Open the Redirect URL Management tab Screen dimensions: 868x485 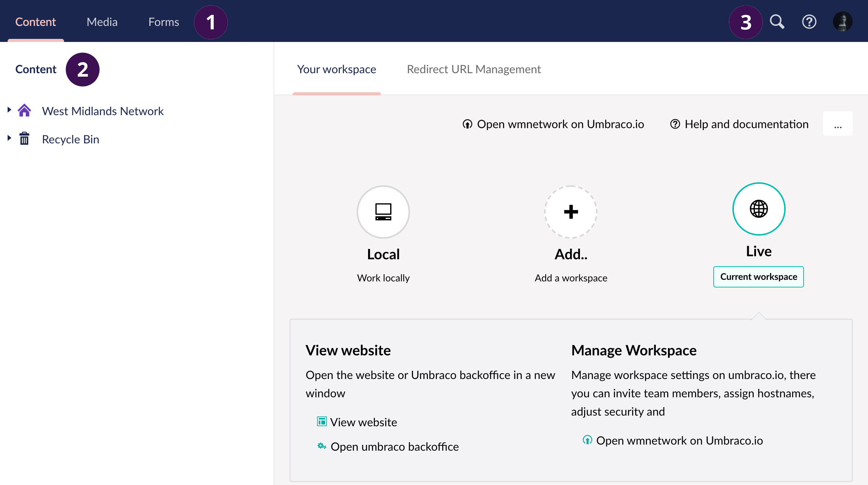pos(474,69)
